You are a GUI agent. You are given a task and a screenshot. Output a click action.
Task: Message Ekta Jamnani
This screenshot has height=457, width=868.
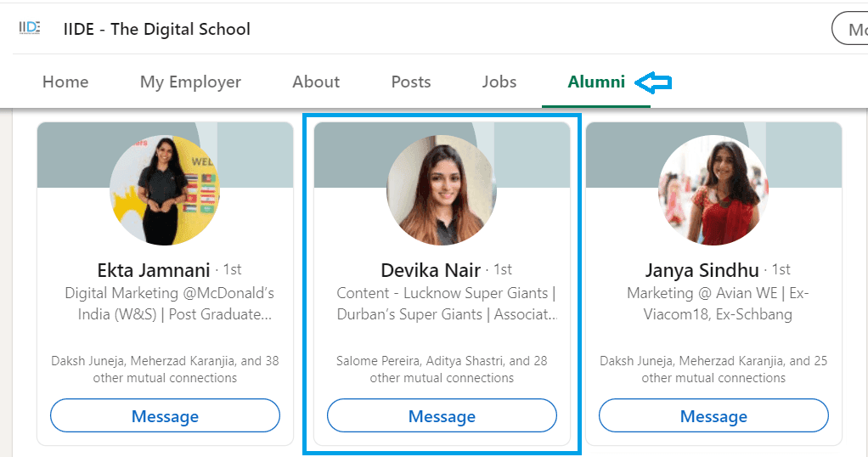[165, 416]
